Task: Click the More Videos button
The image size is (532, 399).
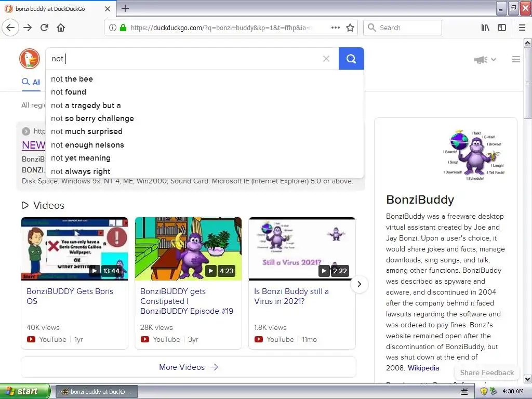Action: tap(188, 367)
